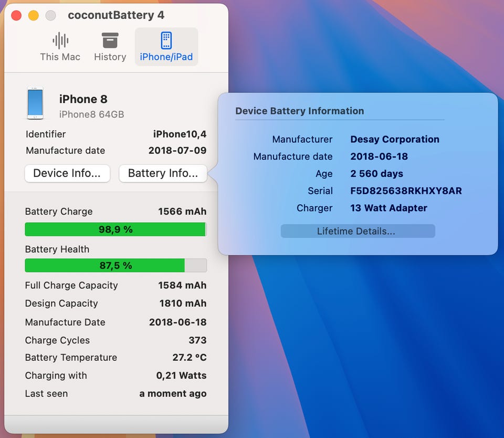Click the Full Charge Capacity label
This screenshot has height=438, width=504.
tap(71, 285)
